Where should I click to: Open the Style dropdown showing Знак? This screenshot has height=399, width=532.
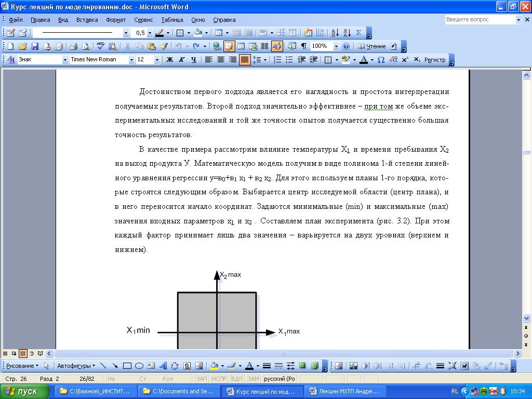(65, 60)
